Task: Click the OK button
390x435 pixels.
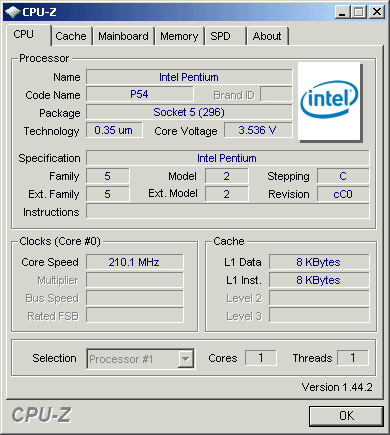Action: pyautogui.click(x=346, y=416)
